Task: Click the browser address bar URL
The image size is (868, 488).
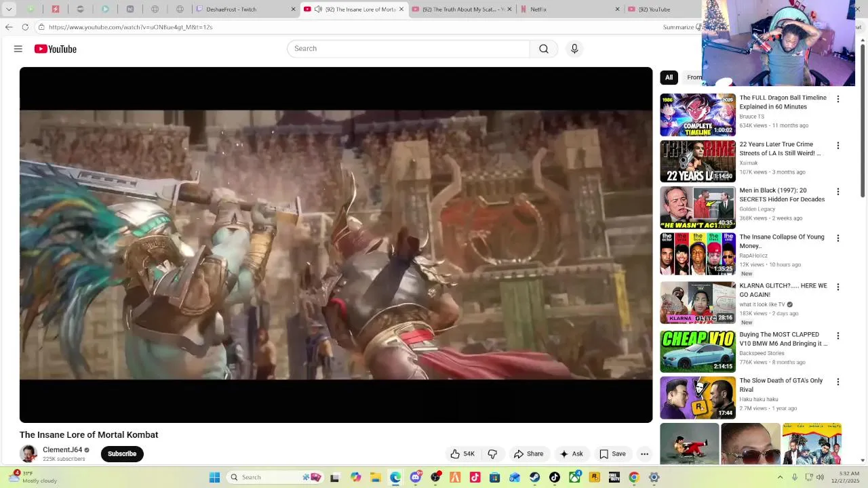Action: click(131, 27)
